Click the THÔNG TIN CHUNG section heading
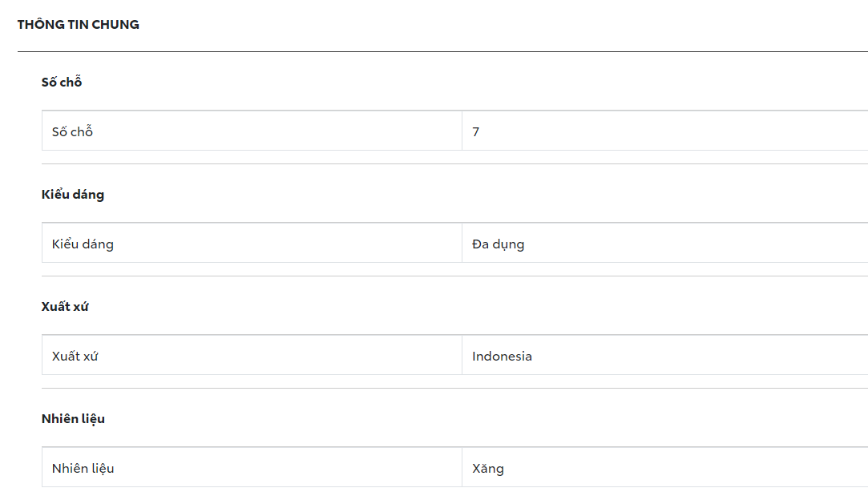Viewport: 868px width, 496px height. click(79, 25)
